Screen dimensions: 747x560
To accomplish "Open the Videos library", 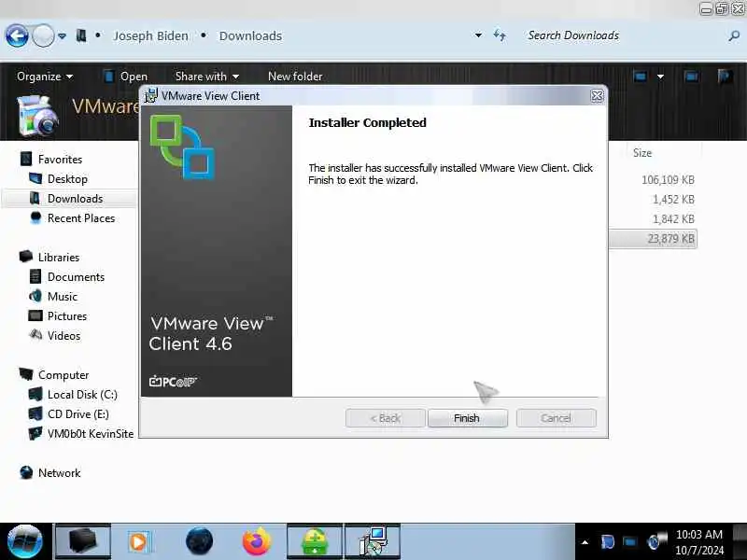I will (x=63, y=336).
